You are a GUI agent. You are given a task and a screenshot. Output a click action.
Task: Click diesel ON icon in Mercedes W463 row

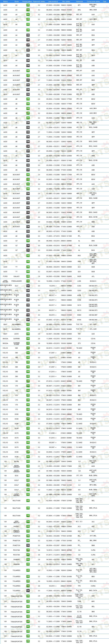pos(28,315)
